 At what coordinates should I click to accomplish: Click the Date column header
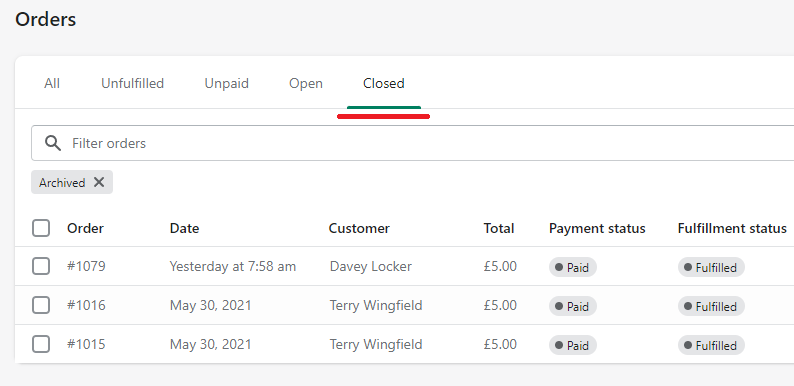coord(184,228)
